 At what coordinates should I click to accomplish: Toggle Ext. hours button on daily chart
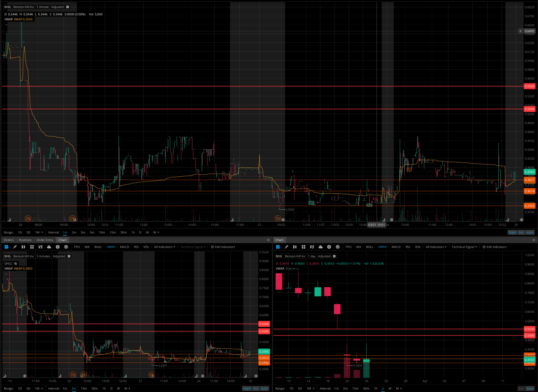(x=521, y=388)
